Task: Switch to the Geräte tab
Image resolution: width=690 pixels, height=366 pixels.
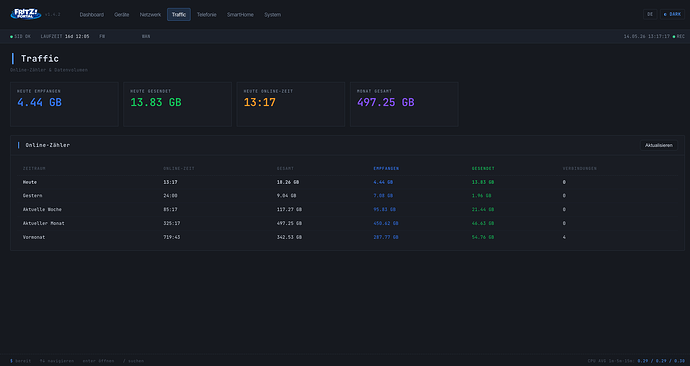Action: click(121, 15)
